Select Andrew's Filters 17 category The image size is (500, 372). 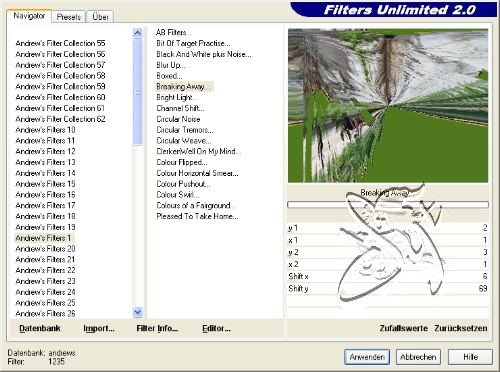(x=45, y=205)
